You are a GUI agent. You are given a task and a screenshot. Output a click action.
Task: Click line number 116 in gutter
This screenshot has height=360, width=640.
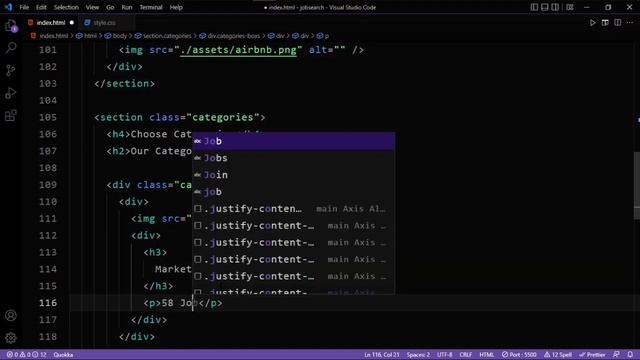tap(48, 303)
